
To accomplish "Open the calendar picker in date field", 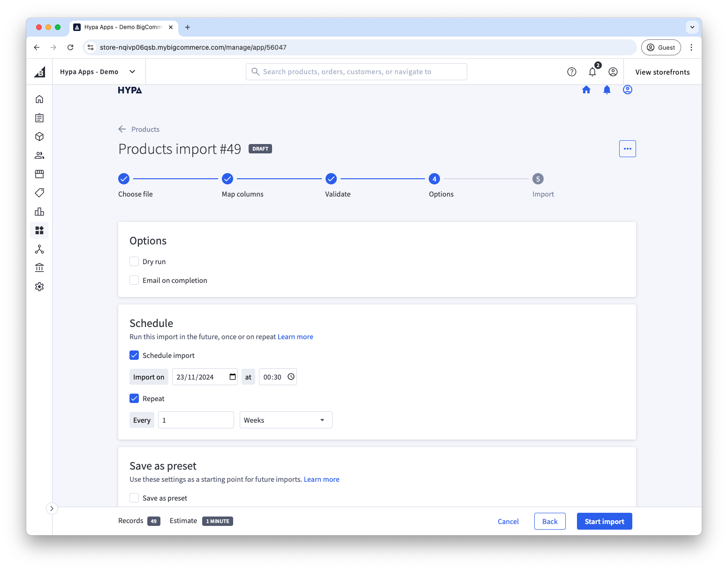I will point(232,377).
